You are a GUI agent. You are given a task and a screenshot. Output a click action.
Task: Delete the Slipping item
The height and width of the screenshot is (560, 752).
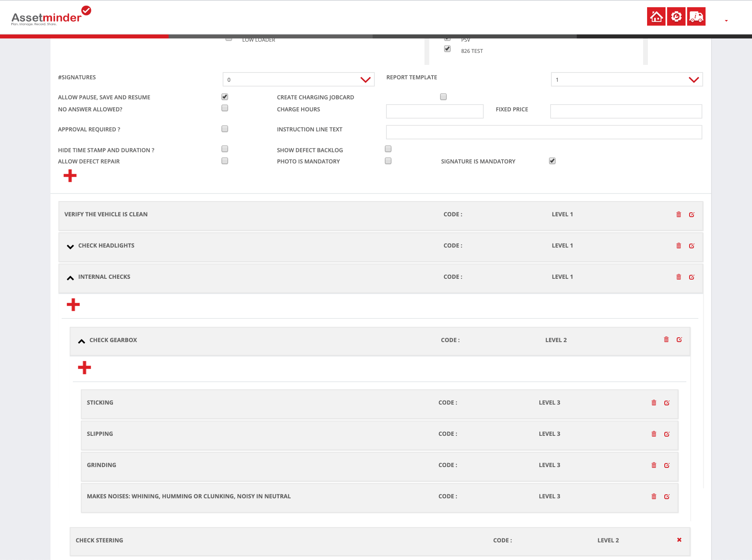coord(654,434)
